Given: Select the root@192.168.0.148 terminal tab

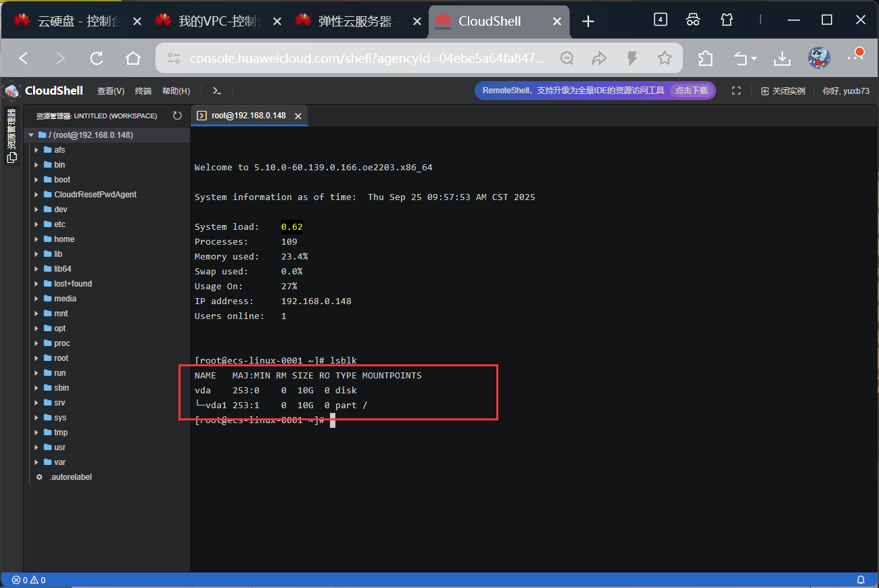Looking at the screenshot, I should 249,116.
